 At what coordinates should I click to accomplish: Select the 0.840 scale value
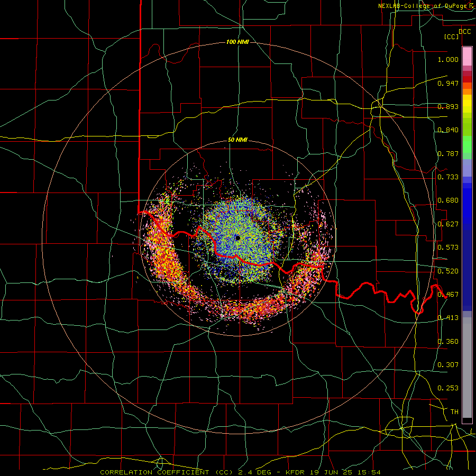coord(448,130)
